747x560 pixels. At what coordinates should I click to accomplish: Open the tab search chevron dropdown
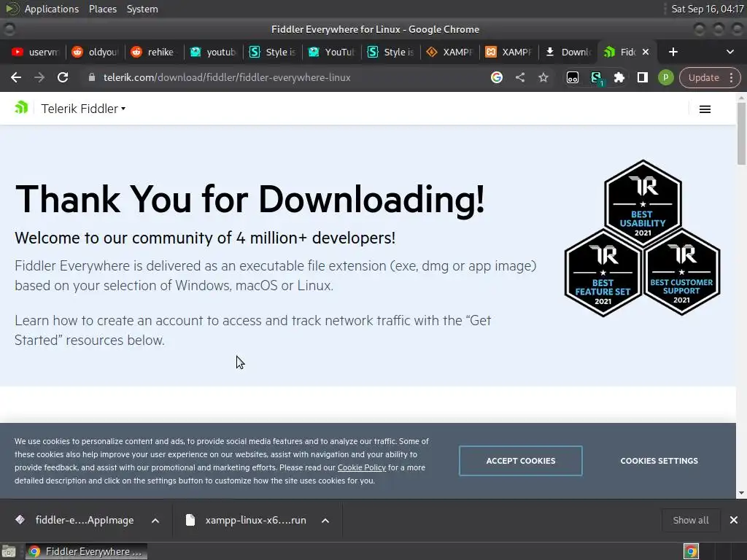(729, 52)
